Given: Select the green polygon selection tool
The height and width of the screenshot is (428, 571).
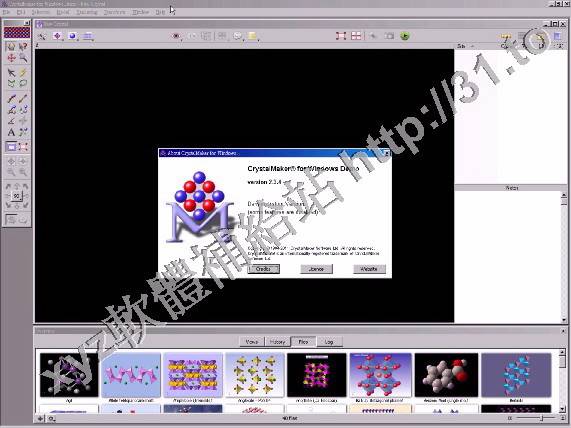Looking at the screenshot, I should [x=11, y=83].
